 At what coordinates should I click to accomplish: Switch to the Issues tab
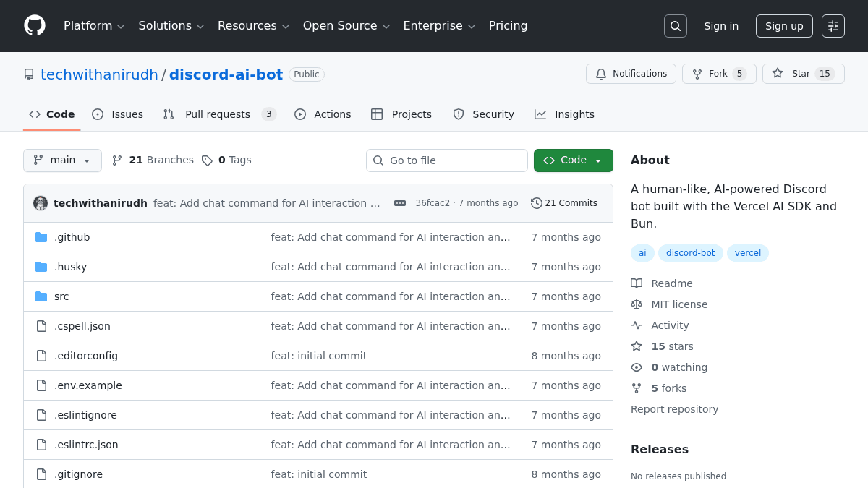[x=118, y=114]
